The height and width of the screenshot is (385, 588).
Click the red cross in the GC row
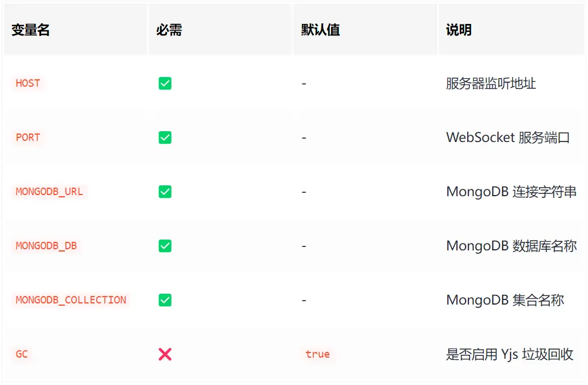point(165,355)
